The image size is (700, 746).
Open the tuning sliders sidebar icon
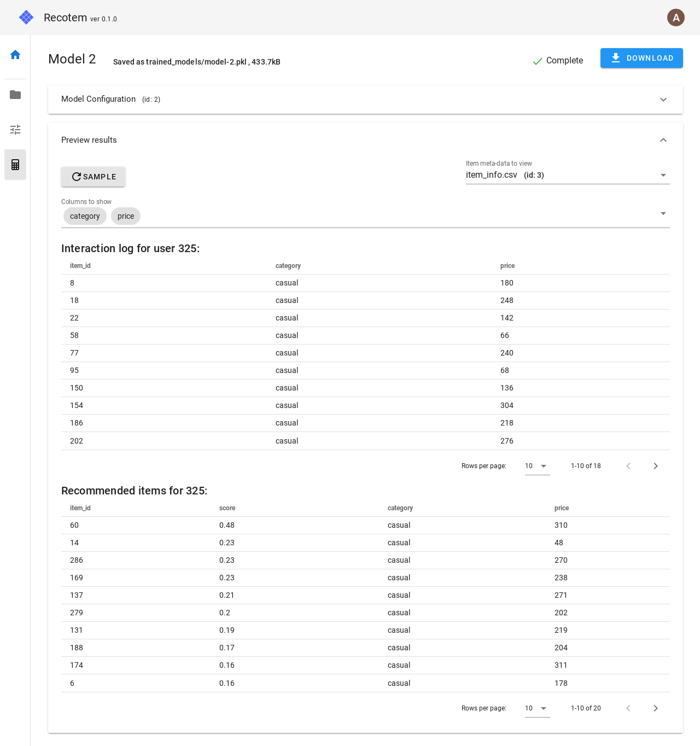(15, 130)
